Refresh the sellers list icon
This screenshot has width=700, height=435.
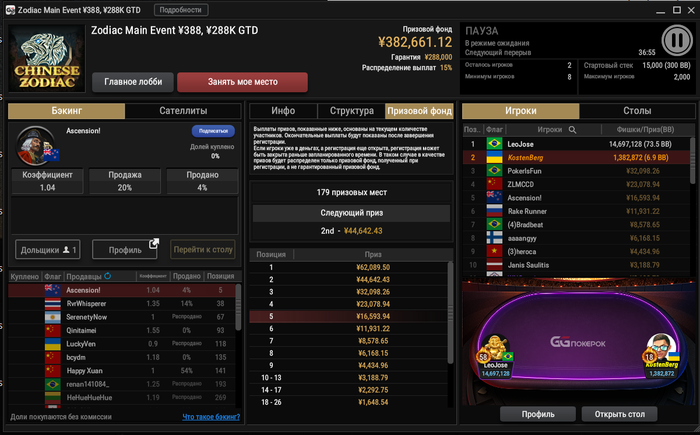coord(108,276)
